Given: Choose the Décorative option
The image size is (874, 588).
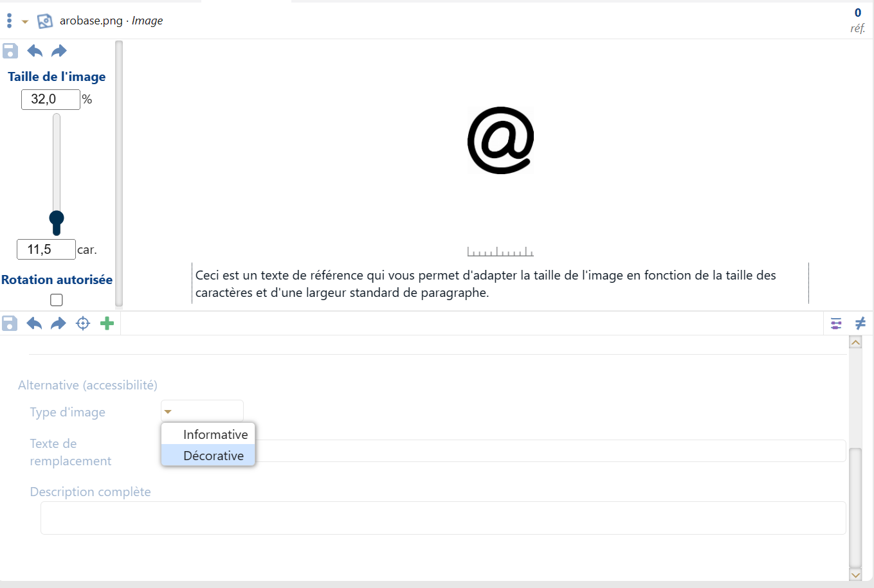Looking at the screenshot, I should (x=214, y=456).
